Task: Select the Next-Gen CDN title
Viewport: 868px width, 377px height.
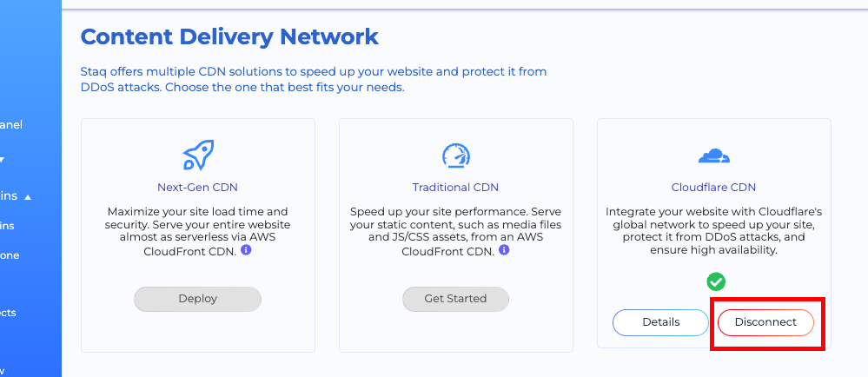Action: [x=197, y=187]
